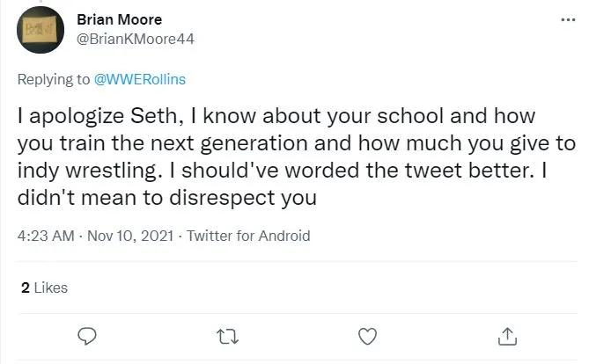Click the reply speech bubble icon
The width and height of the screenshot is (589, 364).
[86, 335]
